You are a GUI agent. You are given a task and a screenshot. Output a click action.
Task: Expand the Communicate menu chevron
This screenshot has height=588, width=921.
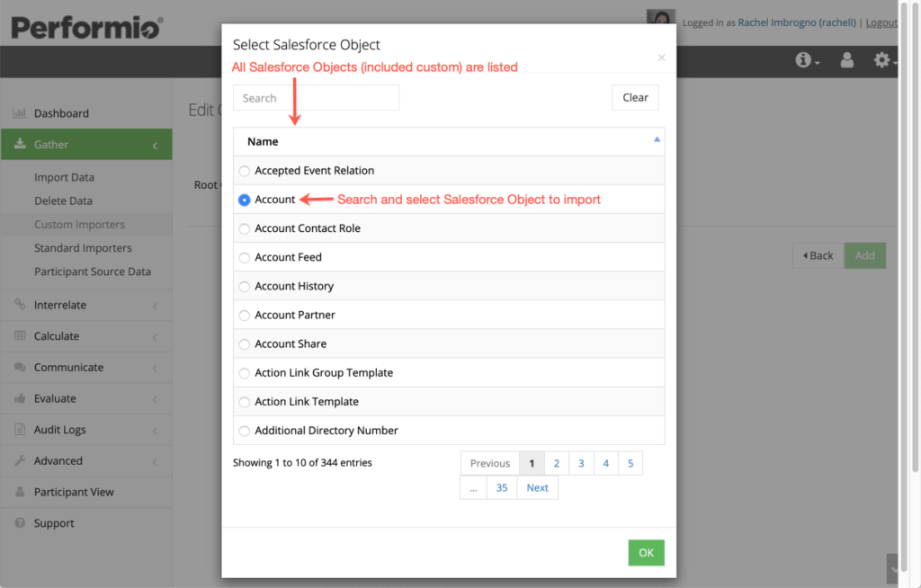pos(155,369)
